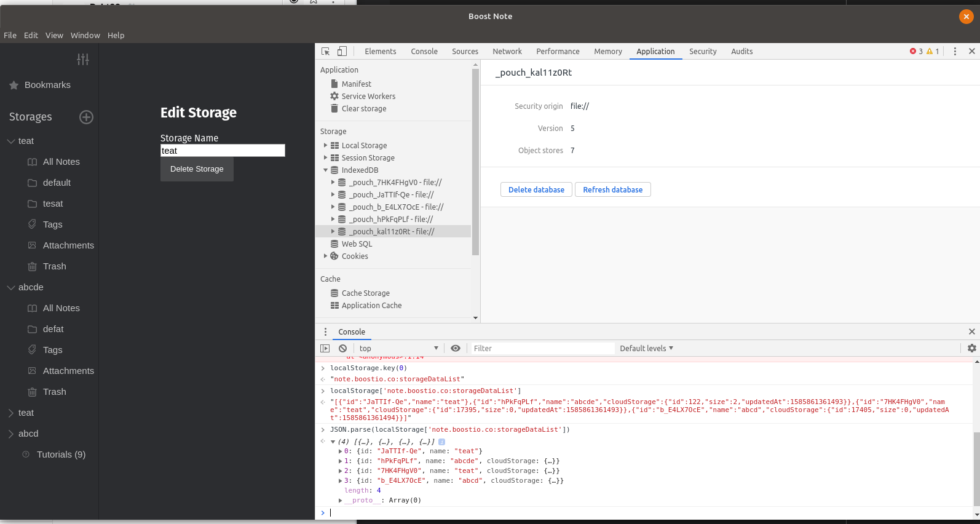This screenshot has height=524, width=980.
Task: Expand array item 1 with name abcde
Action: pos(341,461)
